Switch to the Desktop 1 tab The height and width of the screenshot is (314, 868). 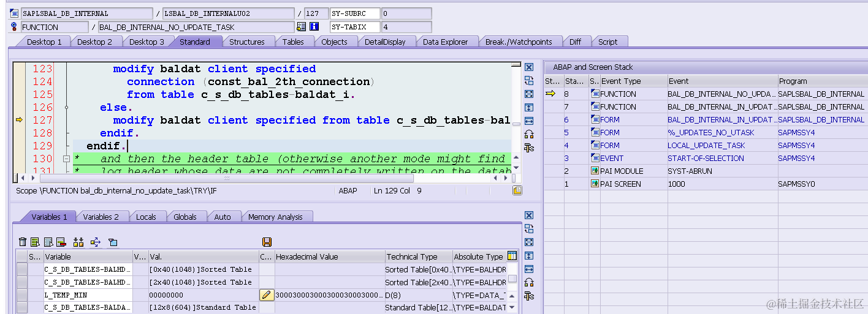(44, 42)
